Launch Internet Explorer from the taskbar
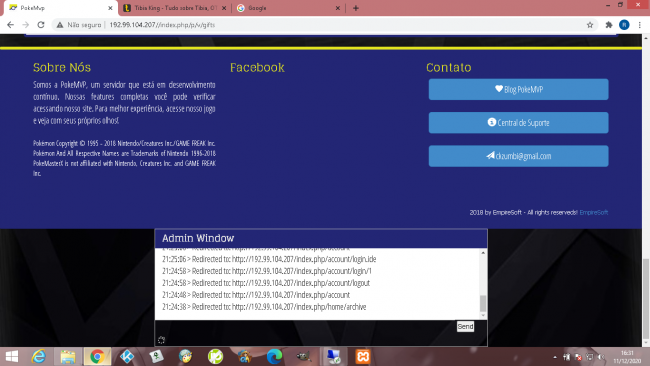This screenshot has height=366, width=650. tap(39, 356)
